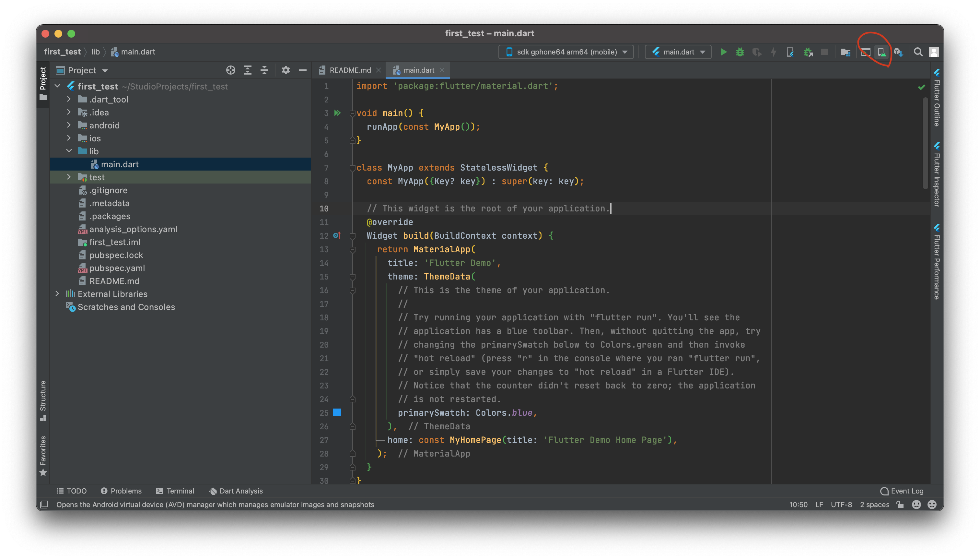
Task: Open the pubspec.yaml file in the project tree
Action: (117, 268)
